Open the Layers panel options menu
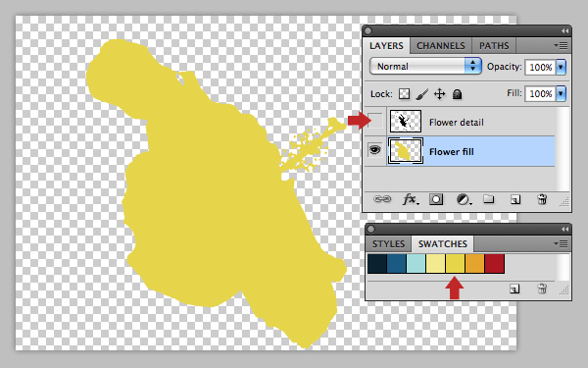Viewport: 588px width, 368px height. pos(561,46)
